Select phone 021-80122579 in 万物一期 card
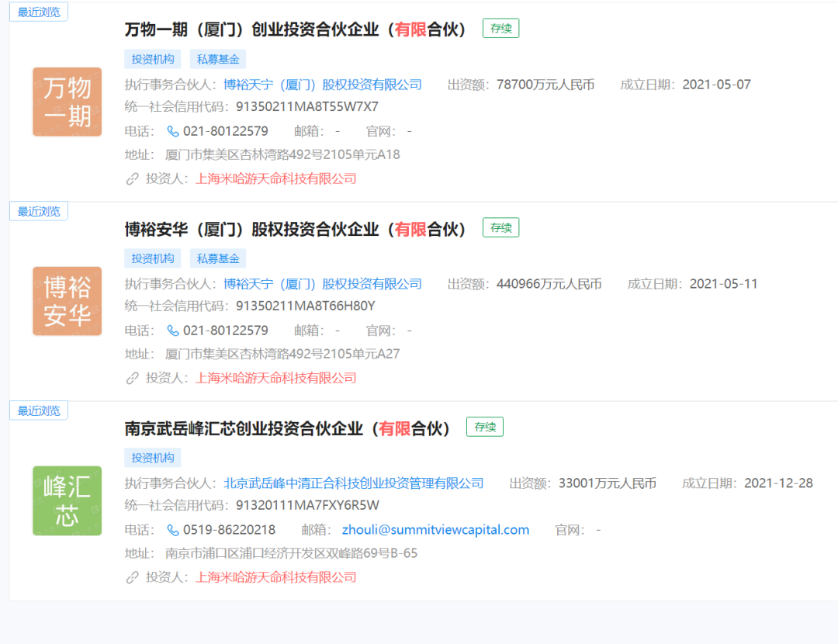The width and height of the screenshot is (838, 644). click(226, 131)
